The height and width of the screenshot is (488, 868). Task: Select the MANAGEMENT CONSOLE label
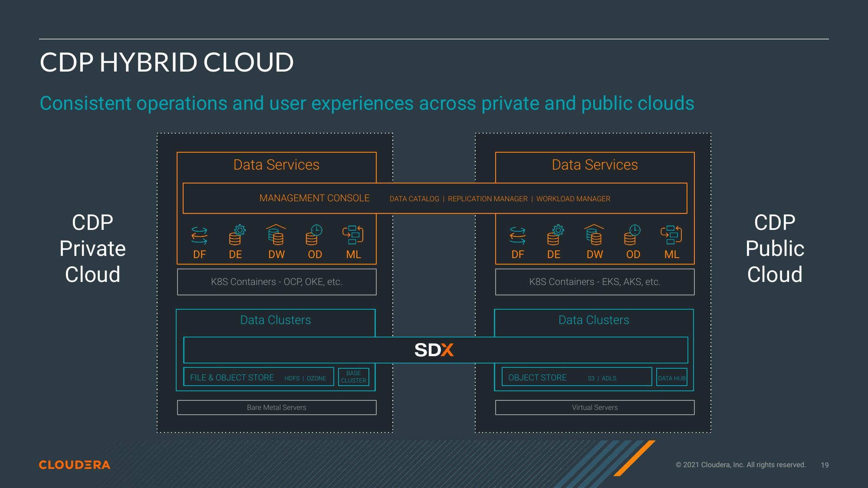[x=315, y=198]
